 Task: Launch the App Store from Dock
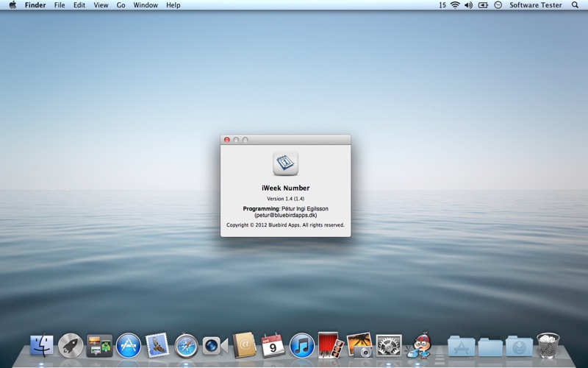tap(128, 345)
